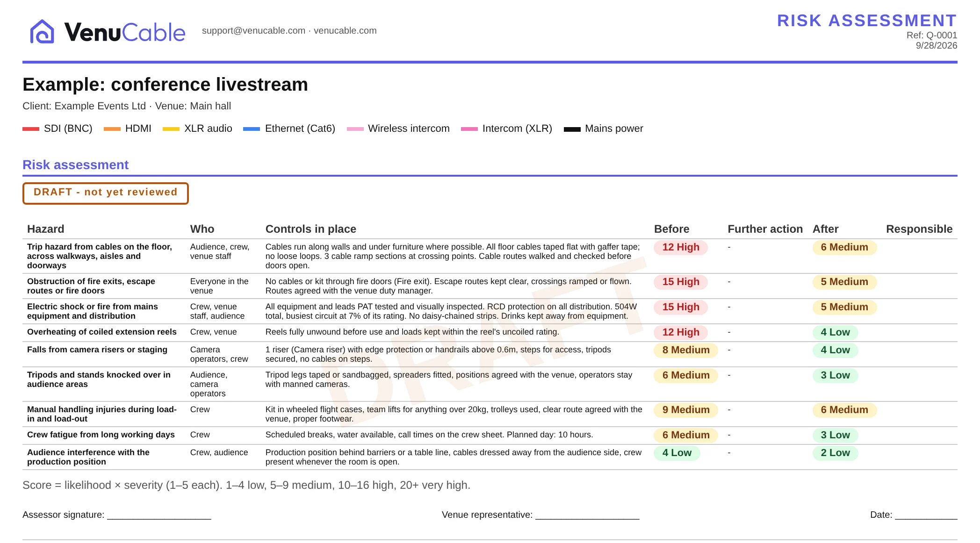This screenshot has height=543, width=980.
Task: Click the Score = likelihood × severity note
Action: 246,485
